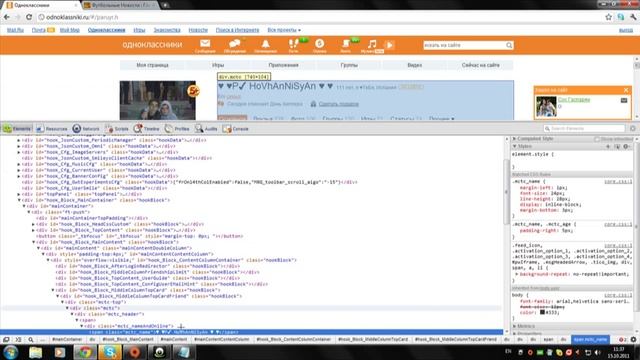Switch to the Timeline panel
The width and height of the screenshot is (640, 360).
point(147,129)
